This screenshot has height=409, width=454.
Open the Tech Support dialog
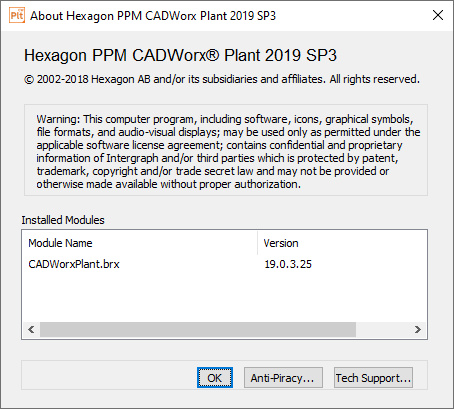(x=373, y=378)
